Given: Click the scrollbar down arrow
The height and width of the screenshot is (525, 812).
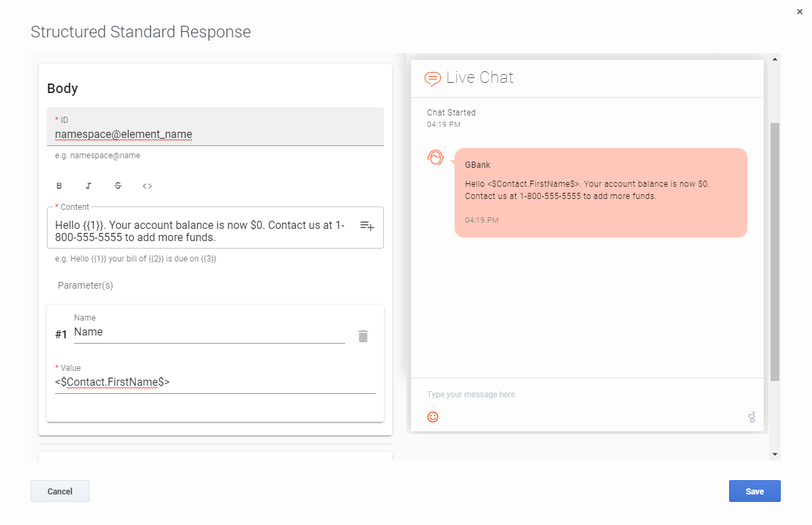Looking at the screenshot, I should pos(775,454).
